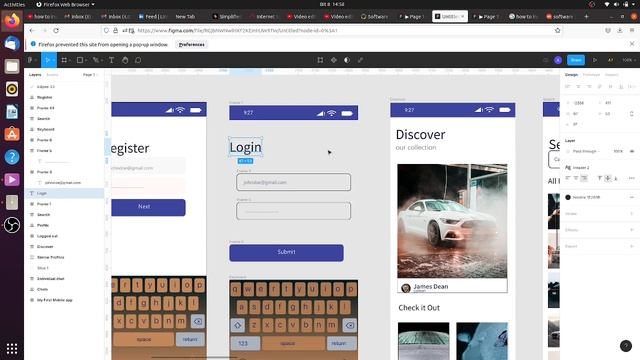Show applications grid in dock
The height and width of the screenshot is (360, 640).
(x=12, y=349)
